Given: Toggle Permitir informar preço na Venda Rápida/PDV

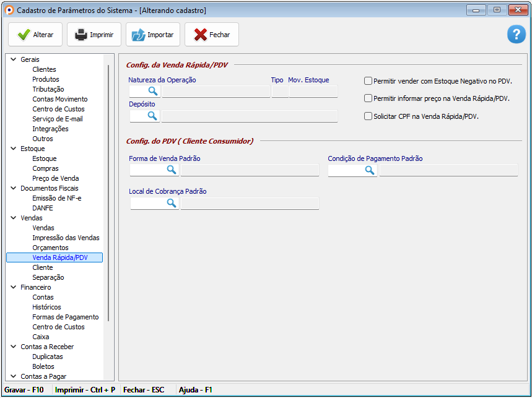Looking at the screenshot, I should (x=368, y=98).
